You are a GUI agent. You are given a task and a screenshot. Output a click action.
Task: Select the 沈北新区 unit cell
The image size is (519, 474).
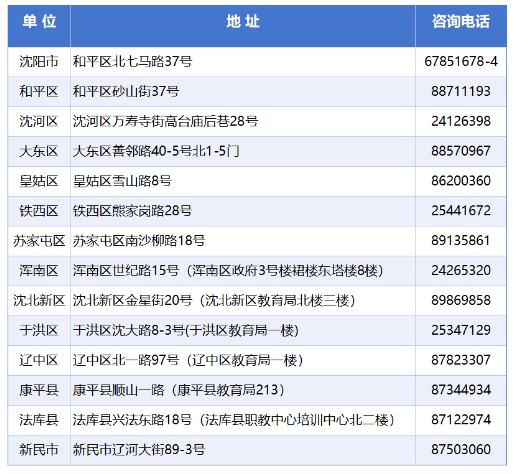(39, 300)
